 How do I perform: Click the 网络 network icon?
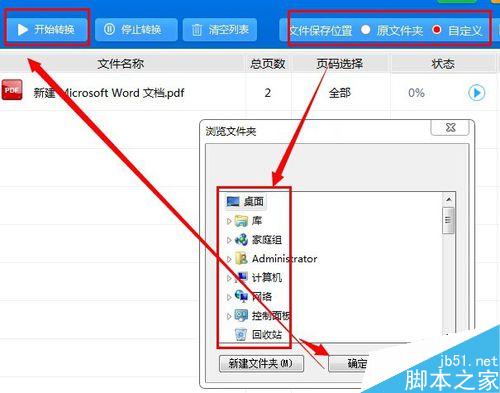[241, 296]
